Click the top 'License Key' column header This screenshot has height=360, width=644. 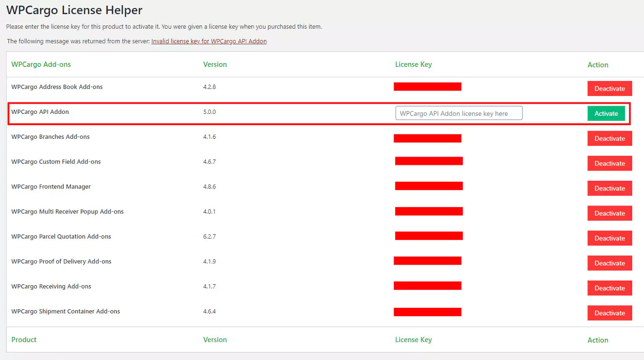click(x=413, y=64)
